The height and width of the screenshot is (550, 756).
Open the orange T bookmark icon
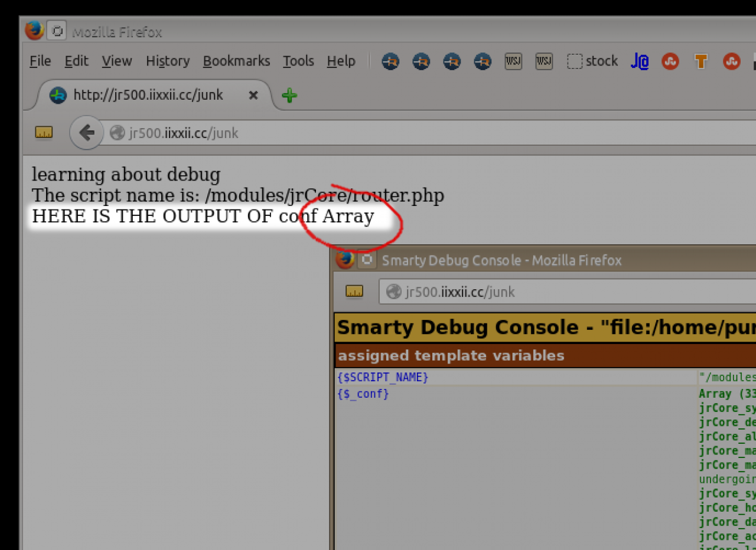(x=700, y=61)
